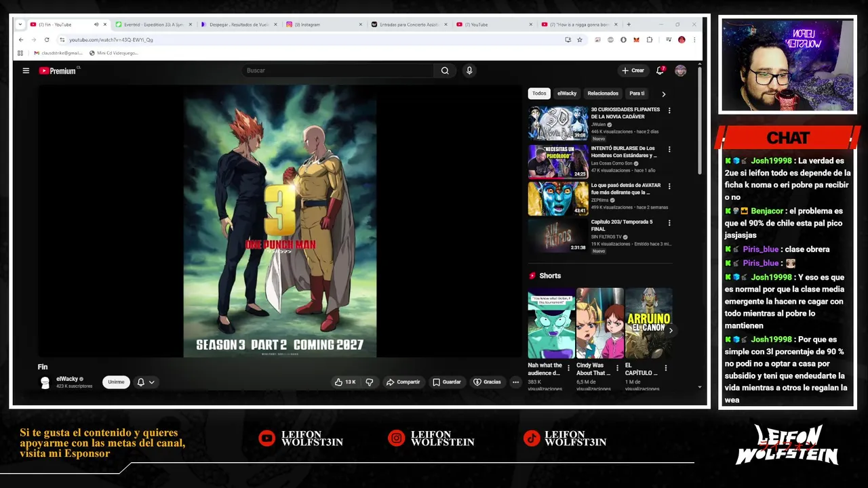
Task: Open the NECESITAS UN PSICÓLOGO thumbnail
Action: (x=558, y=161)
